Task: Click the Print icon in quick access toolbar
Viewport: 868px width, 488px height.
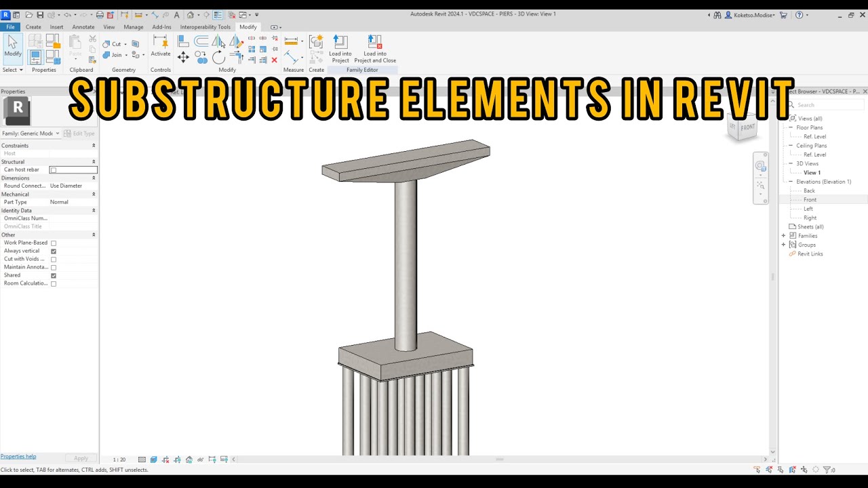Action: point(100,15)
